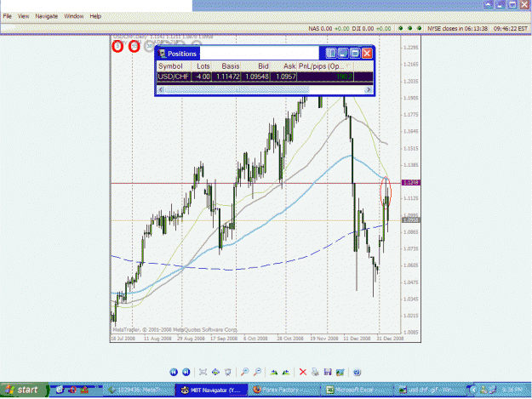Click the -4.00 lots cell
Screen dimensions: 532x399
[203, 77]
